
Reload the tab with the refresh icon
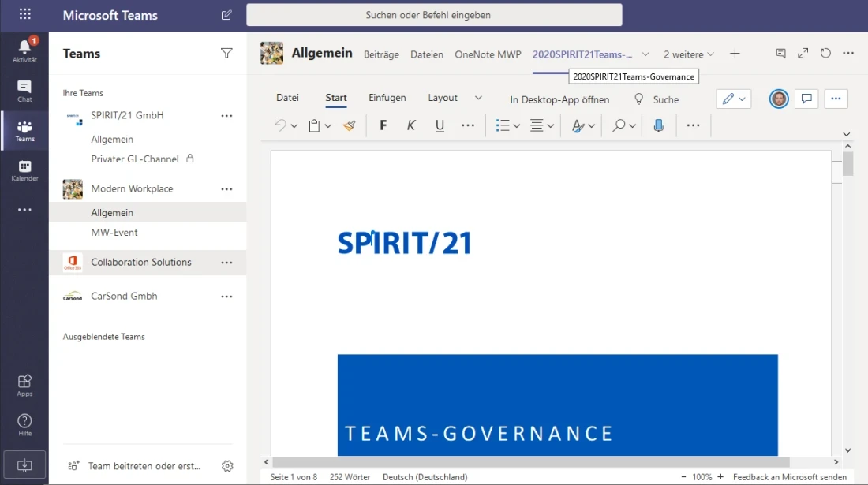click(x=825, y=54)
